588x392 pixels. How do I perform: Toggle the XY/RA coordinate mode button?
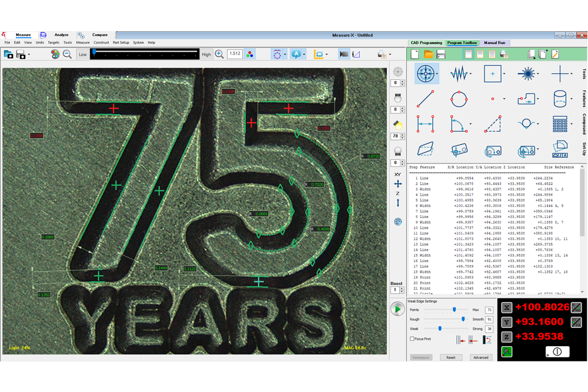[576, 322]
